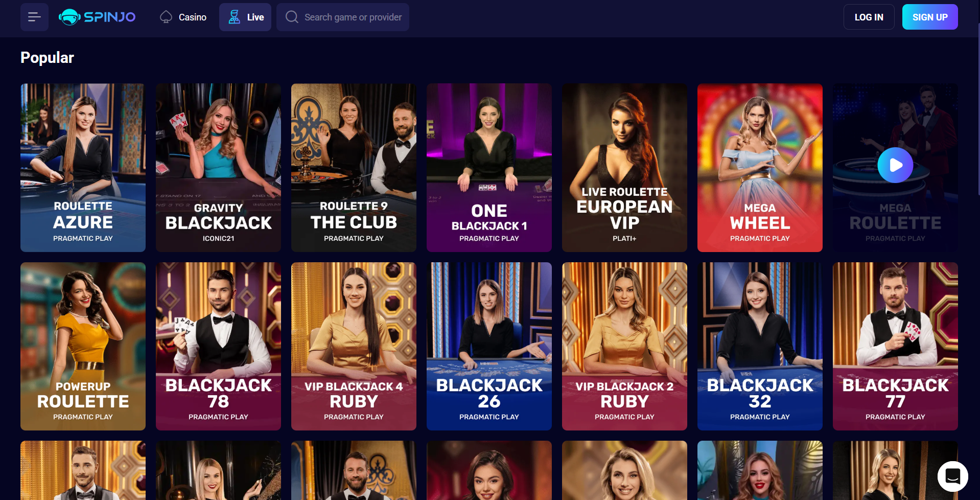Open ONE Blackjack 1 tile
980x500 pixels.
point(489,168)
